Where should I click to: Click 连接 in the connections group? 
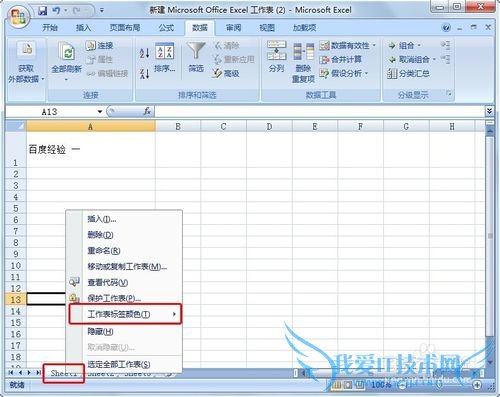point(100,46)
